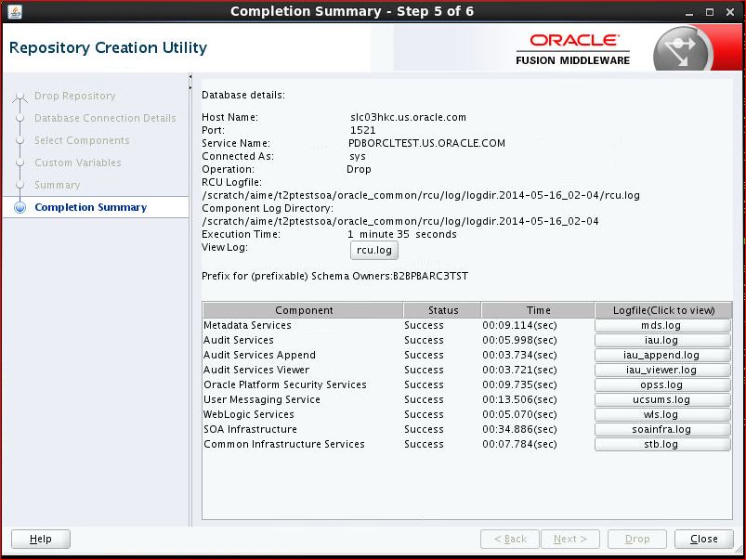The width and height of the screenshot is (746, 560).
Task: Select the User Messaging Service row
Action: point(467,399)
